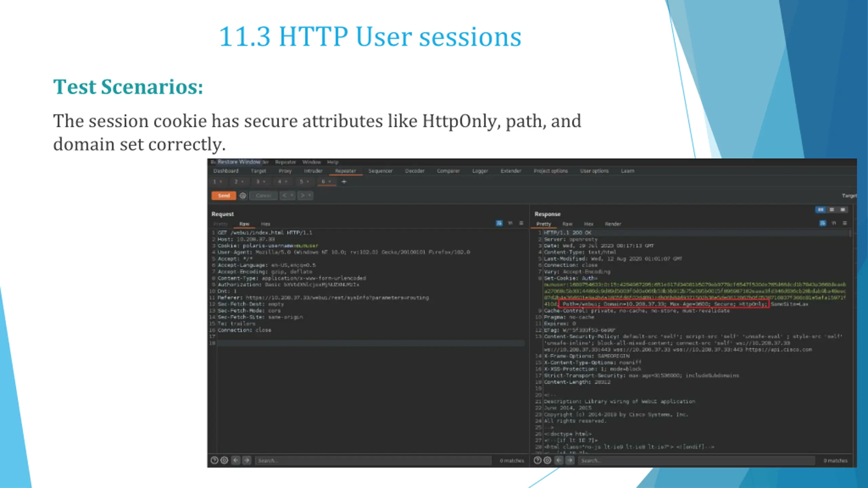Click the Cancel request button
868x488 pixels.
263,196
